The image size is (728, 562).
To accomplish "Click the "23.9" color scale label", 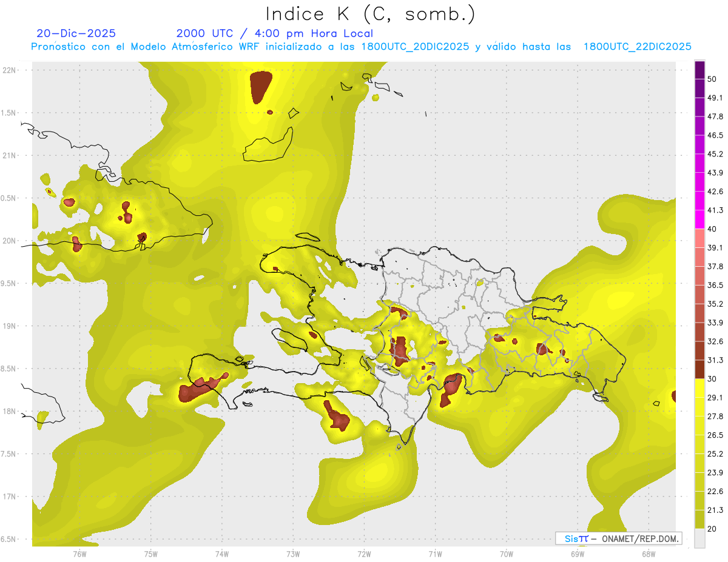I will [x=715, y=473].
